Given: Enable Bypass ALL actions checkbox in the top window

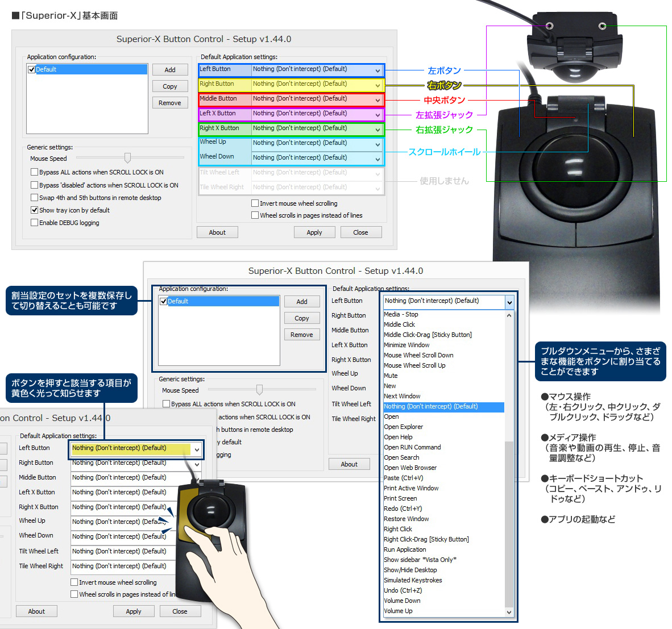Looking at the screenshot, I should click(x=34, y=172).
